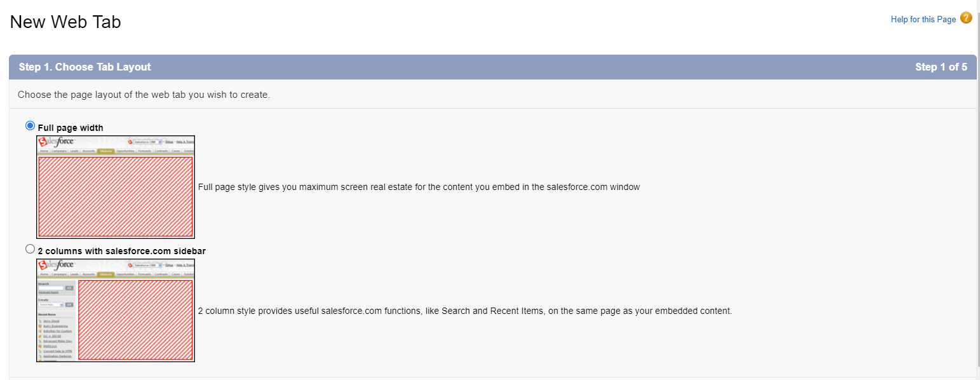
Task: Choose the 2 columns with sidebar radio button
Action: click(x=30, y=249)
